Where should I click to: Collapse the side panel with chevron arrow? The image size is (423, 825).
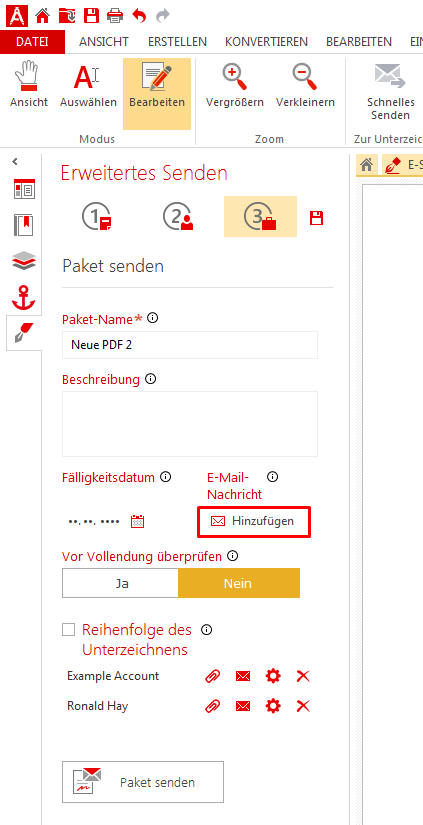pos(15,162)
